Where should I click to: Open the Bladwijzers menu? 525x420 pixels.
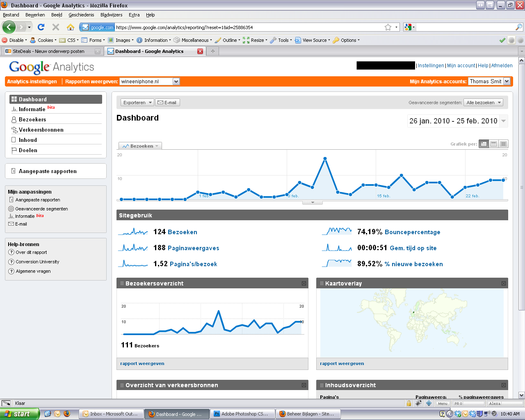(x=112, y=15)
